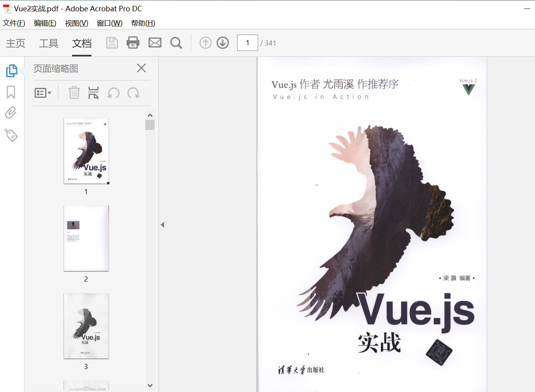Switch to the 工具 tab
Screen dimensions: 535x392
click(49, 43)
